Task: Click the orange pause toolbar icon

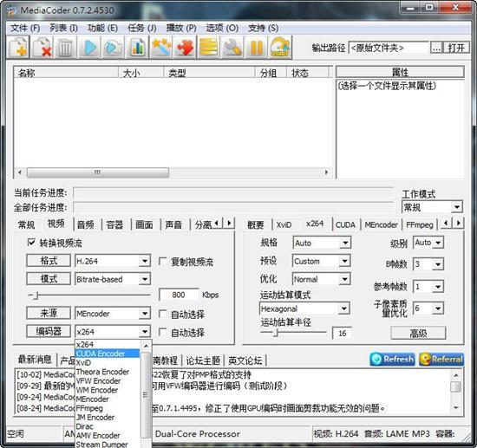Action: tap(256, 47)
